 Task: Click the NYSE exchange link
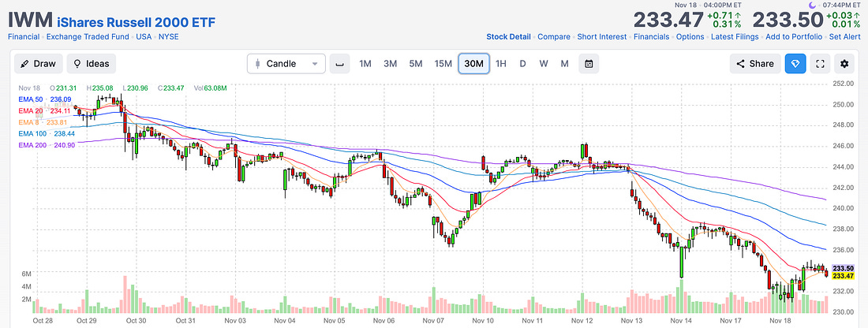(169, 37)
